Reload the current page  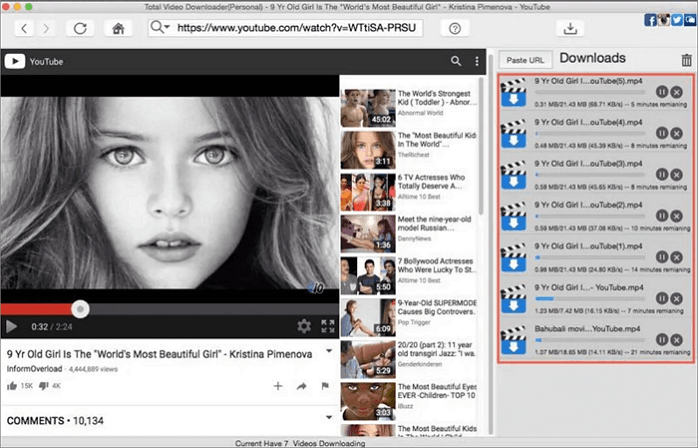pos(80,29)
